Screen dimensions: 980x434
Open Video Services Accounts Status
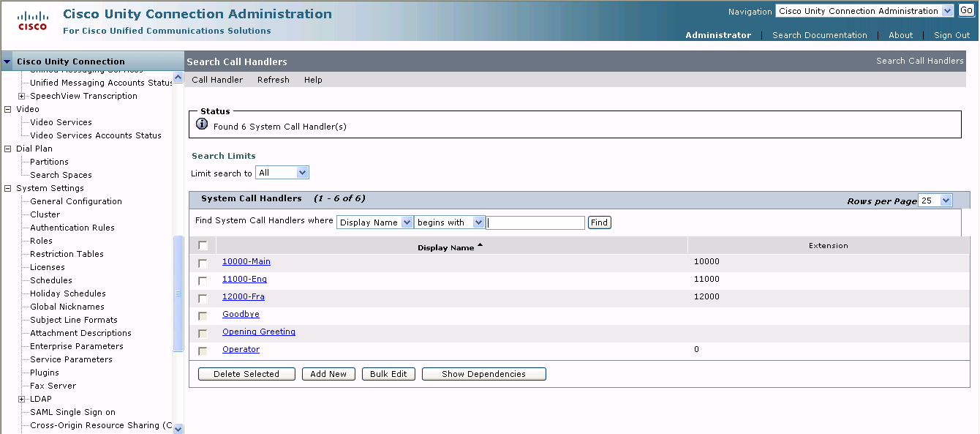(96, 135)
